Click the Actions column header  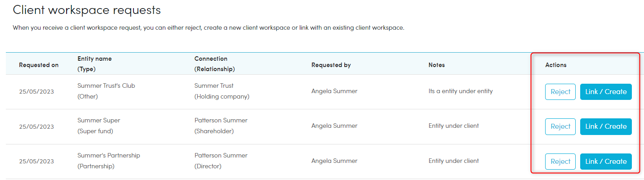(555, 65)
